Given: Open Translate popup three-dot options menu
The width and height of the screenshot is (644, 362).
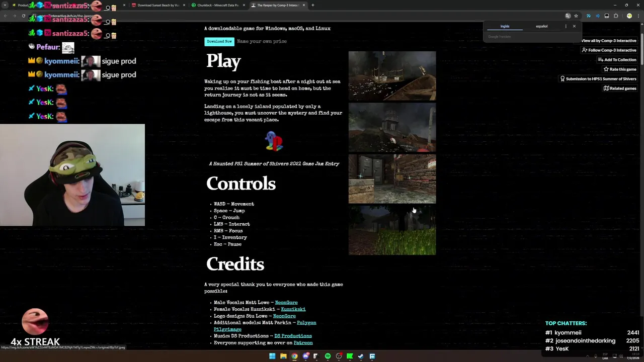Looking at the screenshot, I should 566,26.
